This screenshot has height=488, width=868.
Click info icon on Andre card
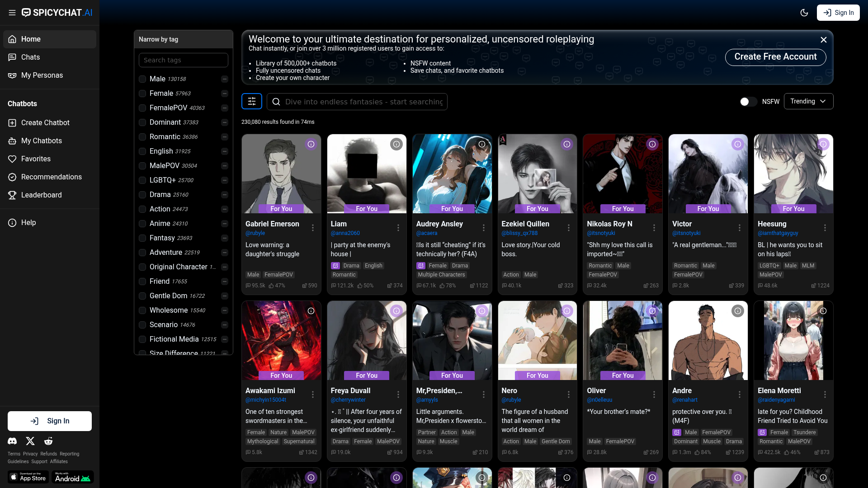click(x=738, y=311)
